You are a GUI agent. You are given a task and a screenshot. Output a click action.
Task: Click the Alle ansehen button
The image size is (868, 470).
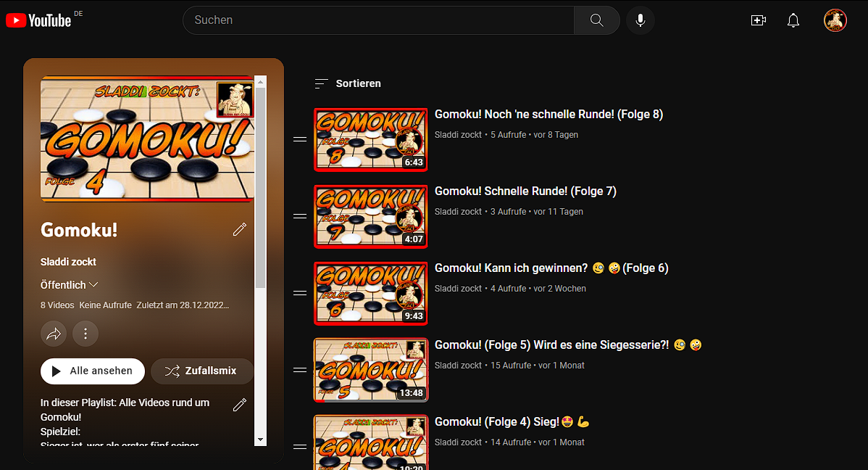point(93,371)
